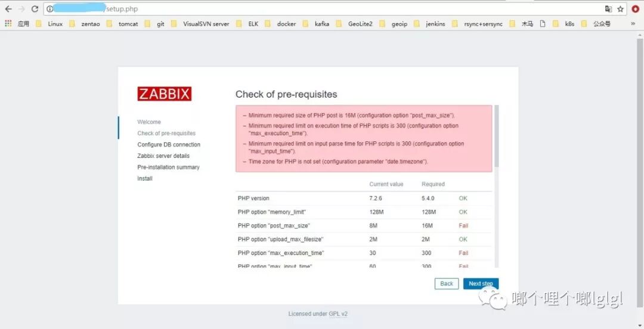644x329 pixels.
Task: Open the rsync+sersync bookmark folder
Action: (477, 24)
